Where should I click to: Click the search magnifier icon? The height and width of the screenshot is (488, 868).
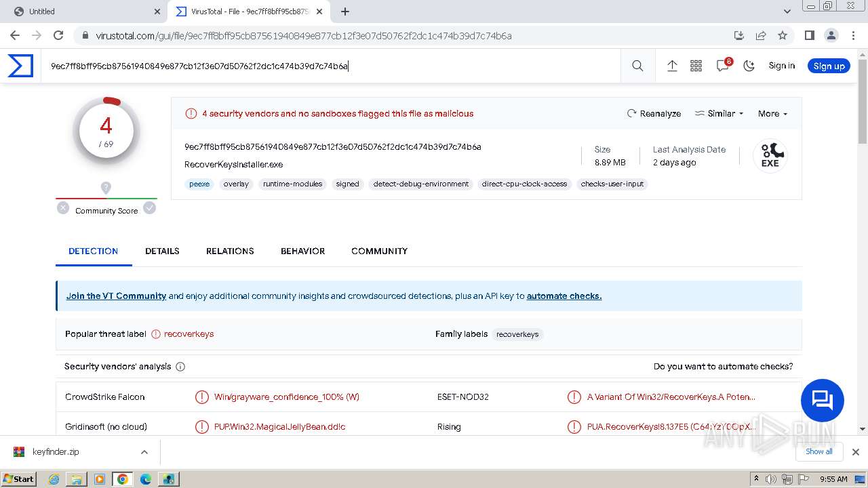637,66
